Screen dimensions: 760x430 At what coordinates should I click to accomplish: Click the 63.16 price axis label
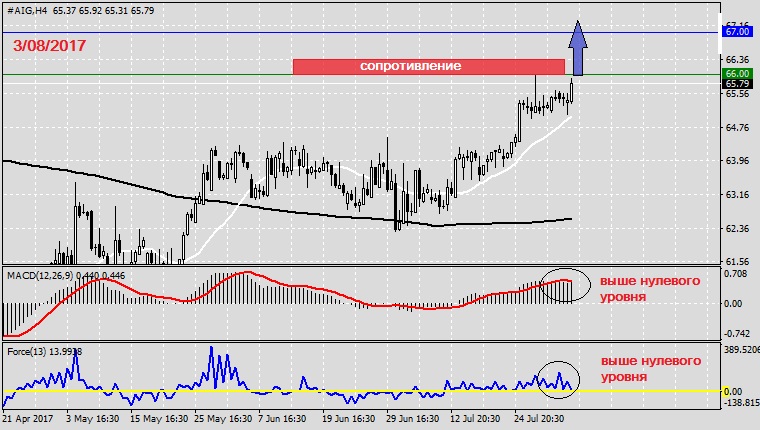pyautogui.click(x=737, y=194)
